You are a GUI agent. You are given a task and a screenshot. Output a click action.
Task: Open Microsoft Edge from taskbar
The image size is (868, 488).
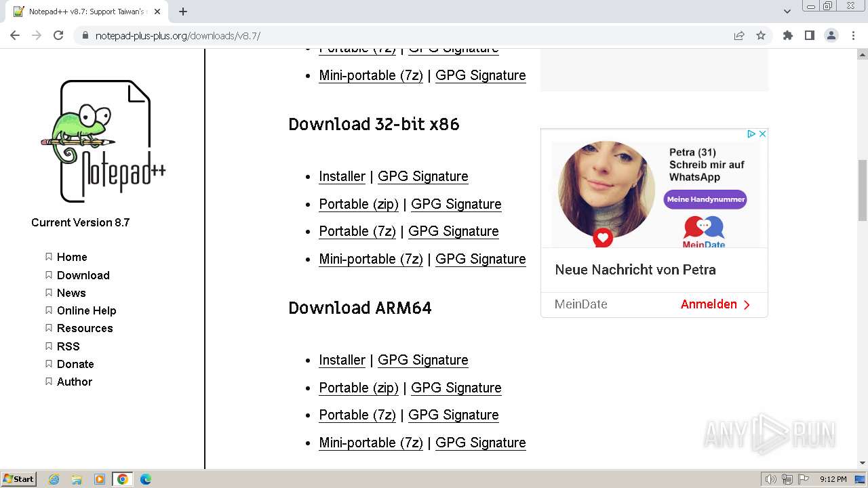(x=146, y=479)
